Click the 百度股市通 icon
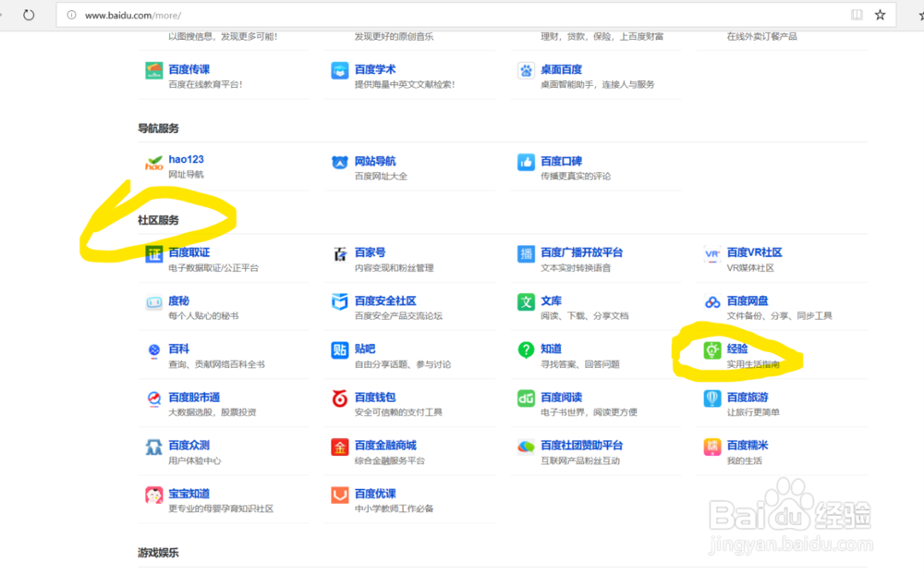This screenshot has height=576, width=924. [x=153, y=398]
